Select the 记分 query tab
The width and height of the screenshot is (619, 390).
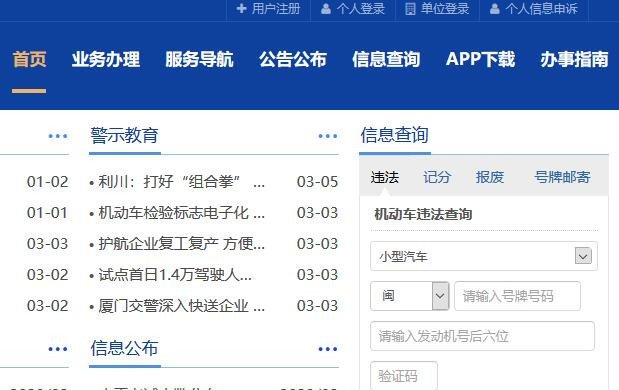click(437, 177)
